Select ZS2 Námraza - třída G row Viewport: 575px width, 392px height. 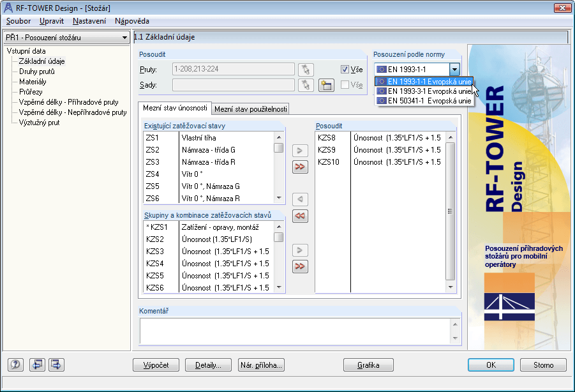tap(209, 150)
